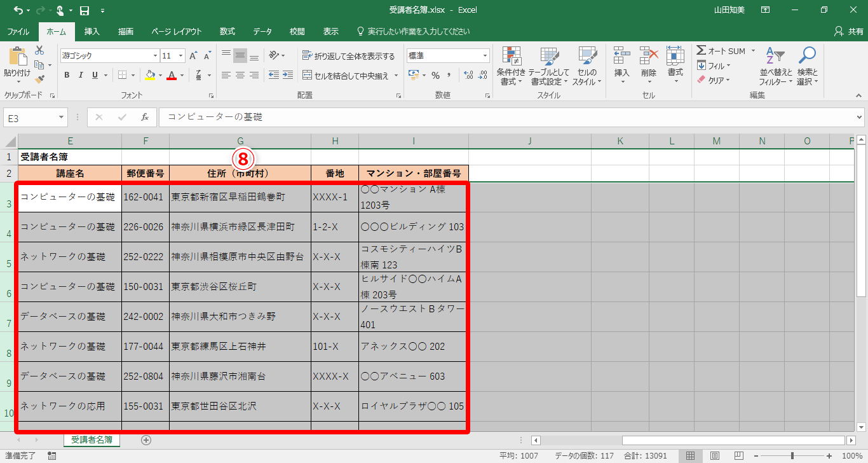Select the 受講者名簿 sheet tab

click(92, 439)
